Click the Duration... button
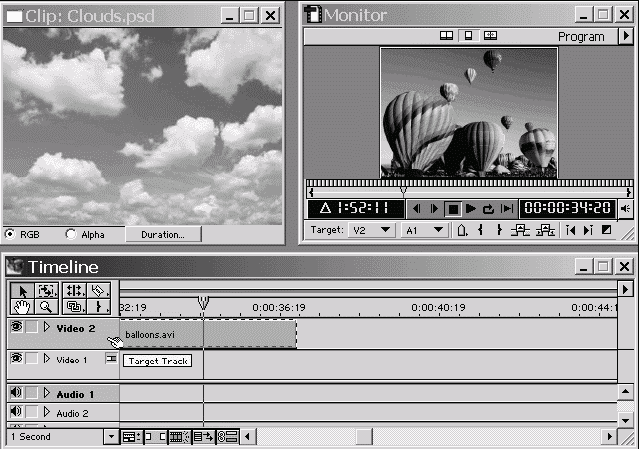 click(x=163, y=235)
